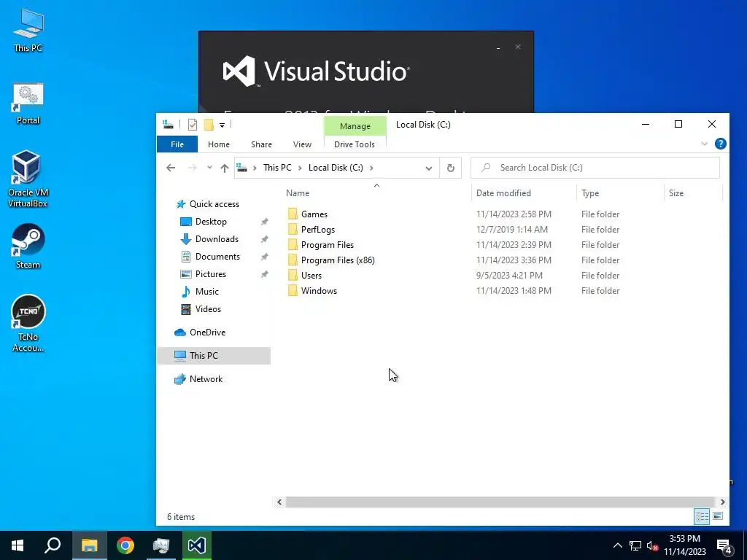This screenshot has height=560, width=747.
Task: Click This PC in the address breadcrumb
Action: tap(277, 168)
